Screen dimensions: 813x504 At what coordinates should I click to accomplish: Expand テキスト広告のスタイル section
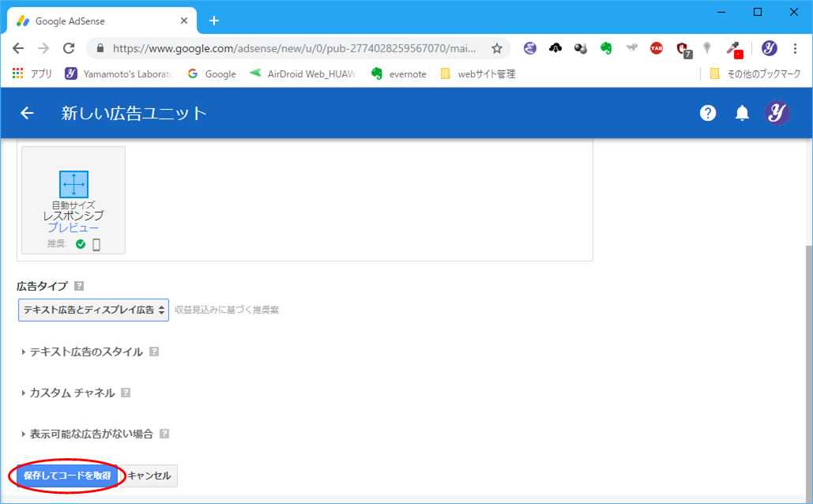click(81, 352)
